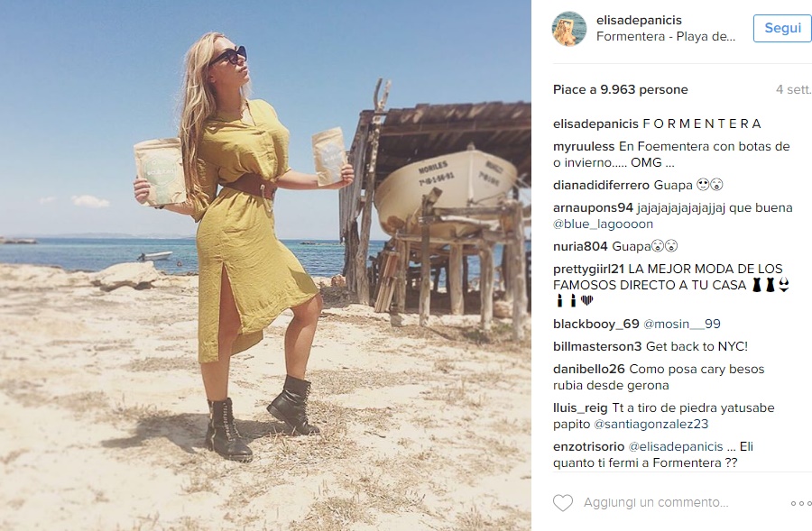Open the three-dots more options menu

coord(800,503)
